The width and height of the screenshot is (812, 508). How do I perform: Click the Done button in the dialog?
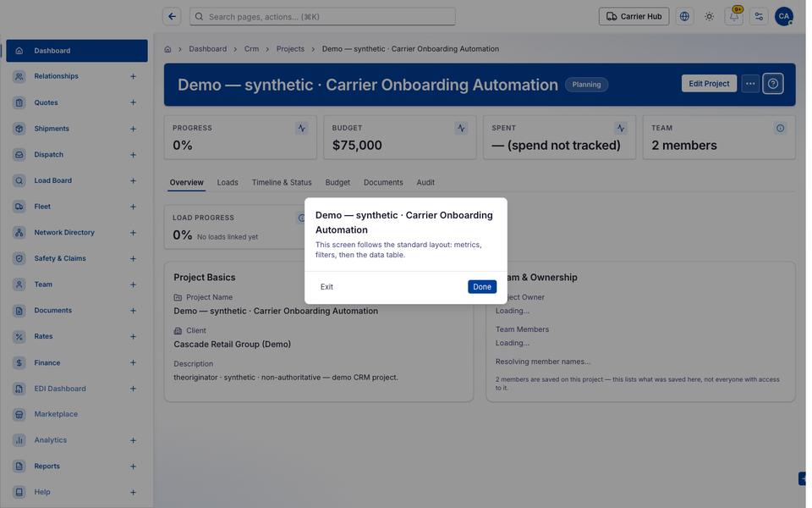(x=481, y=287)
